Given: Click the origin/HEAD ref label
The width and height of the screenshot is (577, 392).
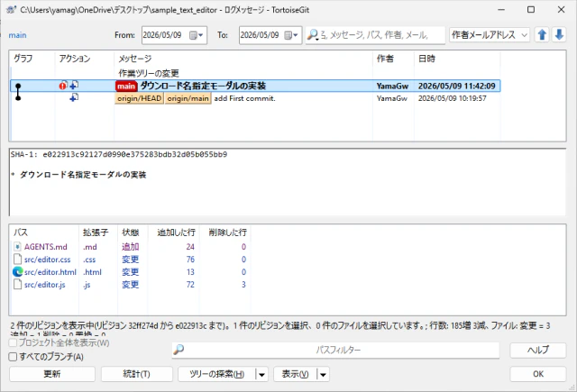Looking at the screenshot, I should tap(139, 98).
